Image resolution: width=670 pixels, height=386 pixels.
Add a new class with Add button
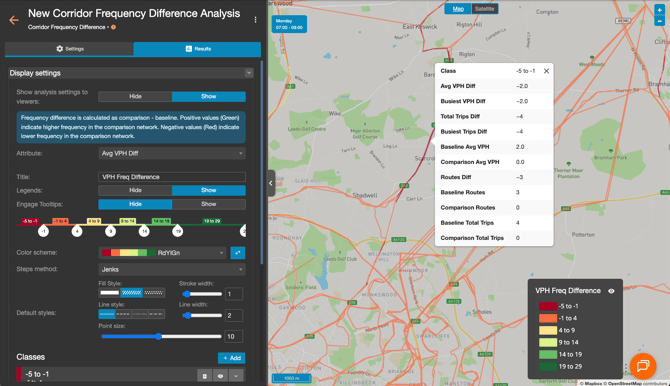click(232, 358)
